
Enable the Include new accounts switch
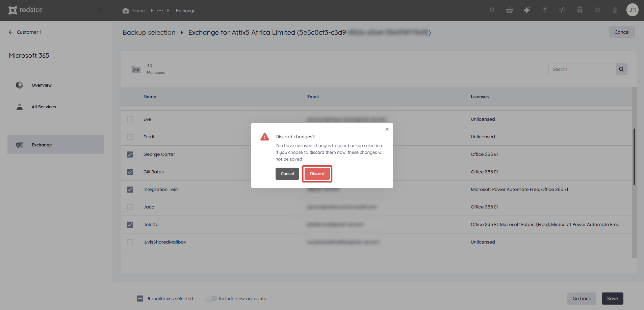coord(211,299)
